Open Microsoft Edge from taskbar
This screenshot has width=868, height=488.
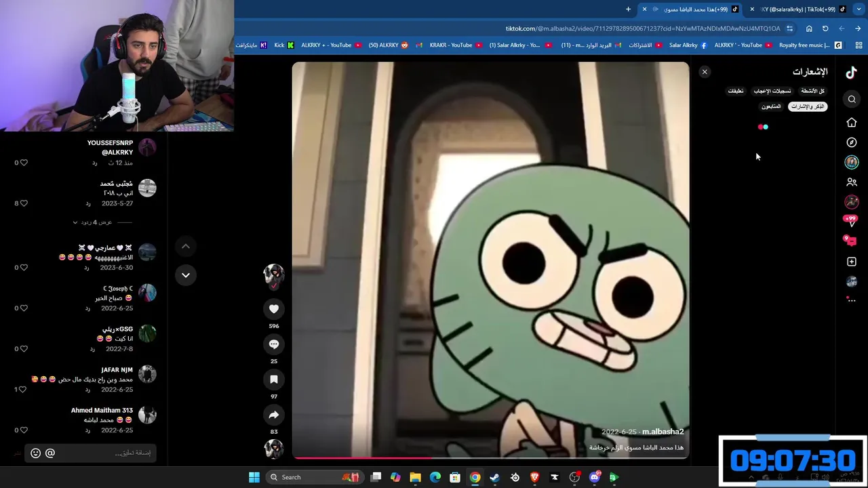point(435,477)
